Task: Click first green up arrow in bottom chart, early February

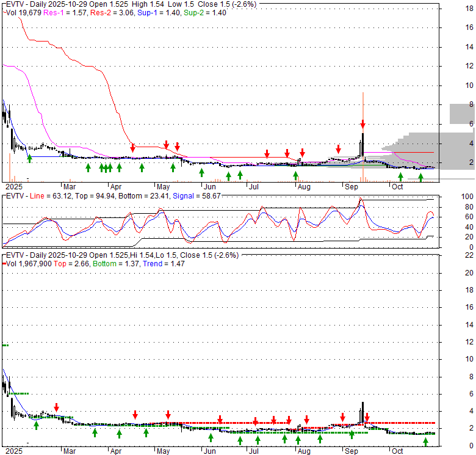Action: [36, 425]
